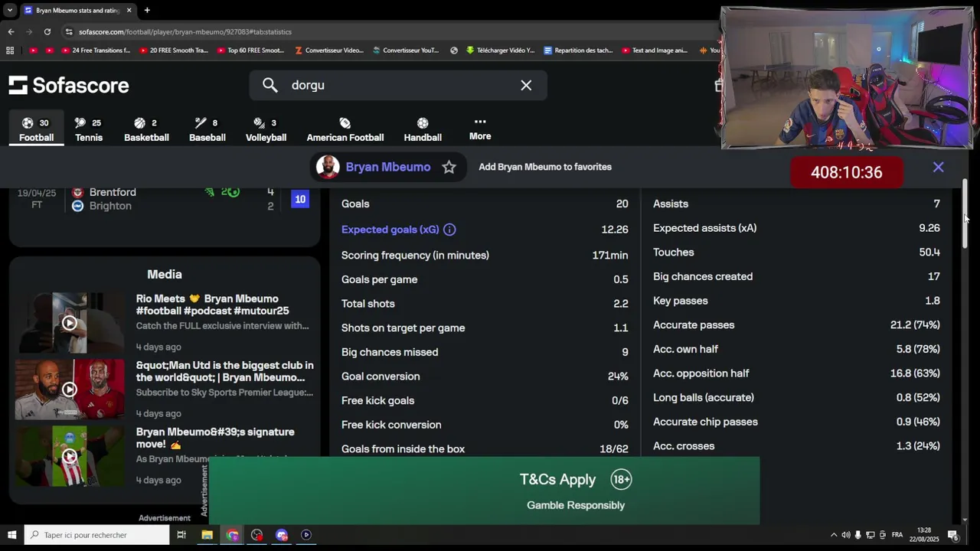980x551 pixels.
Task: Open the Brentford team in match row
Action: 113,192
